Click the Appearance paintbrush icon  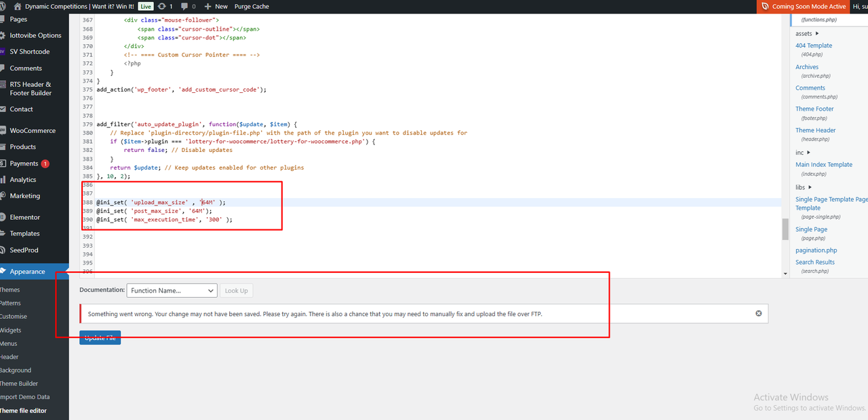pos(3,271)
